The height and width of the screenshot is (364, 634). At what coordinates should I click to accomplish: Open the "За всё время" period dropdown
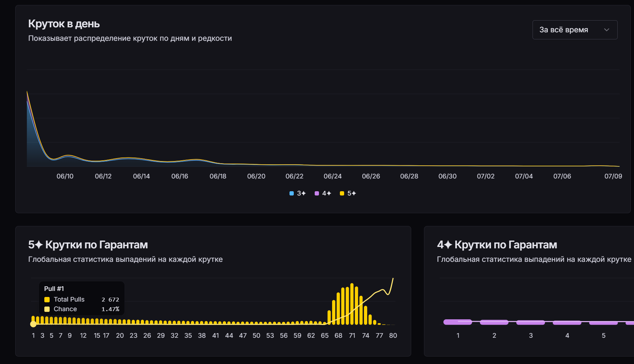[575, 30]
